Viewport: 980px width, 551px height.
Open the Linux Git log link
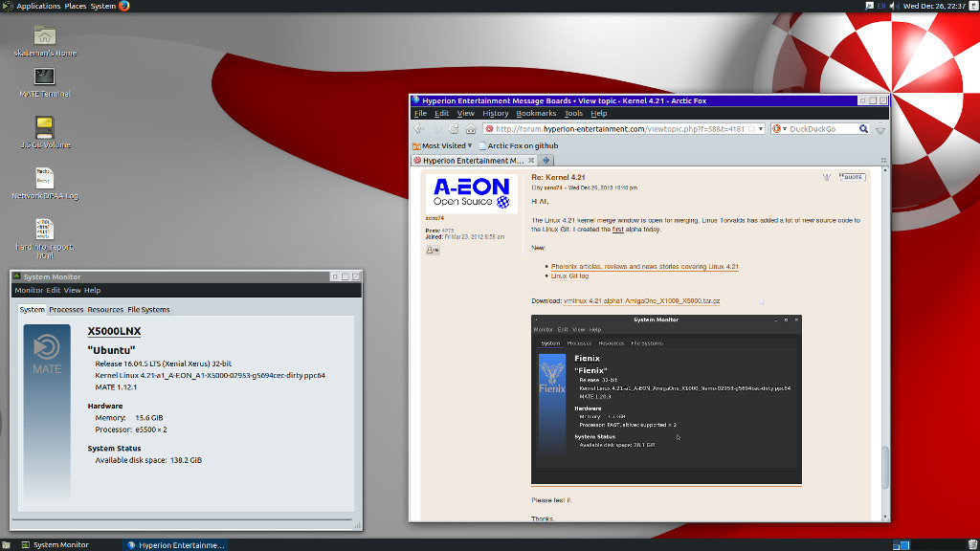click(569, 276)
